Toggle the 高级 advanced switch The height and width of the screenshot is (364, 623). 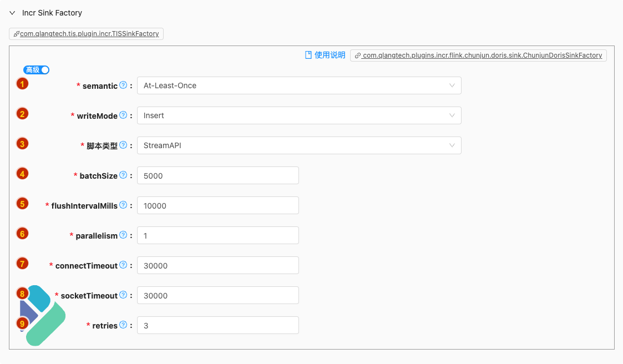point(37,70)
